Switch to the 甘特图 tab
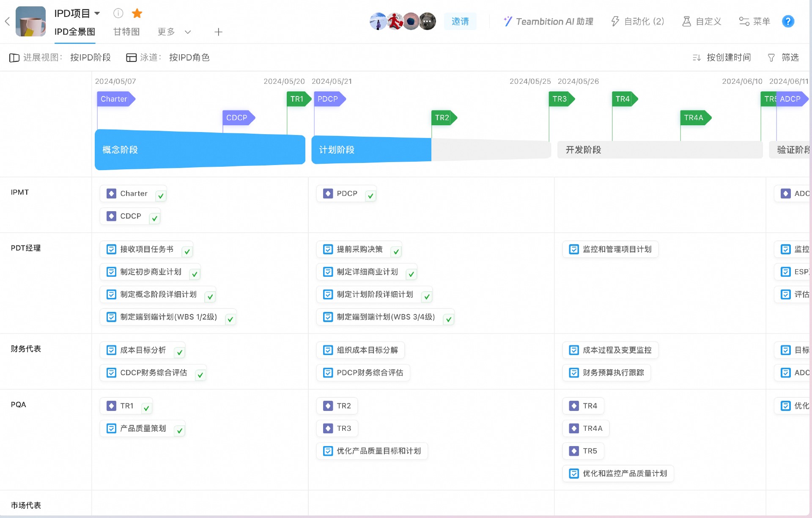Screen dimensions: 812x518 [126, 32]
